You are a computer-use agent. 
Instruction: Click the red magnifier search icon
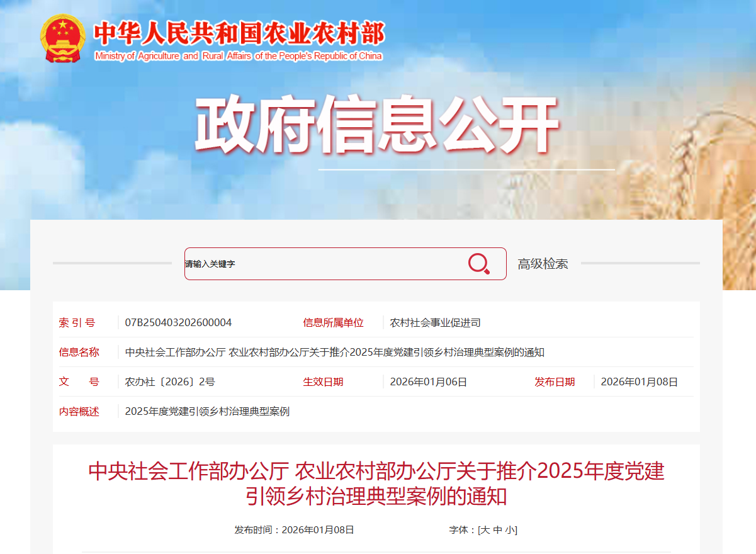[478, 264]
